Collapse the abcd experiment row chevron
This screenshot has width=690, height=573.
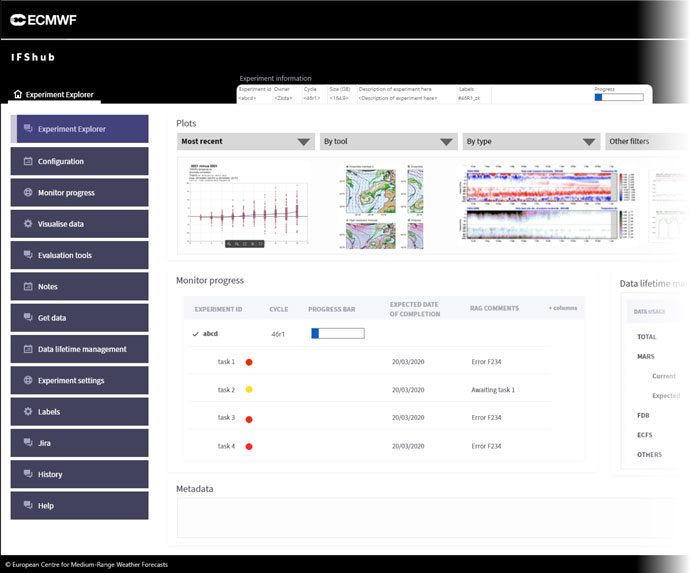tap(195, 334)
